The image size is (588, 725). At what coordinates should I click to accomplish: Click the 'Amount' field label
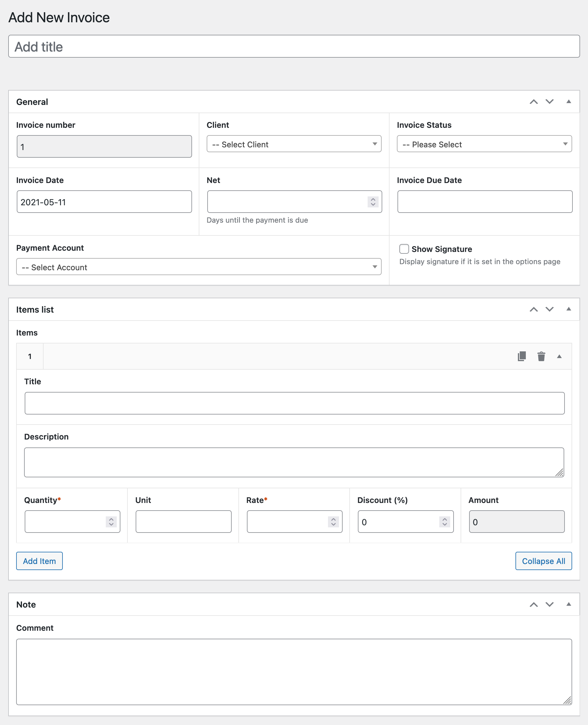point(483,500)
